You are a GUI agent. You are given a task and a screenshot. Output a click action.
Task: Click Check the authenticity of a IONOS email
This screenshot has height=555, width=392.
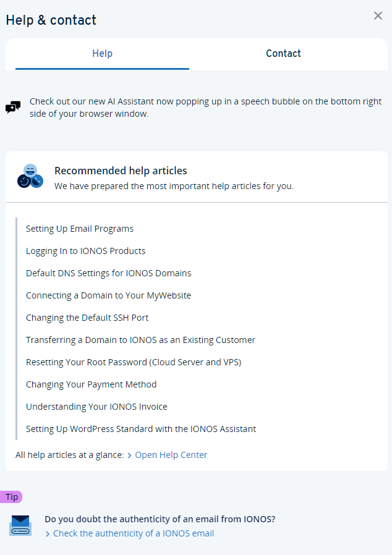[133, 533]
